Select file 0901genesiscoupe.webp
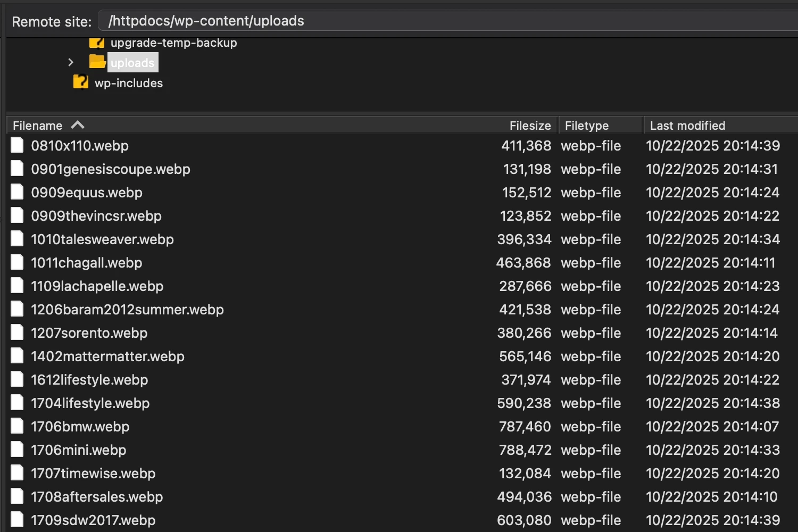 (111, 169)
